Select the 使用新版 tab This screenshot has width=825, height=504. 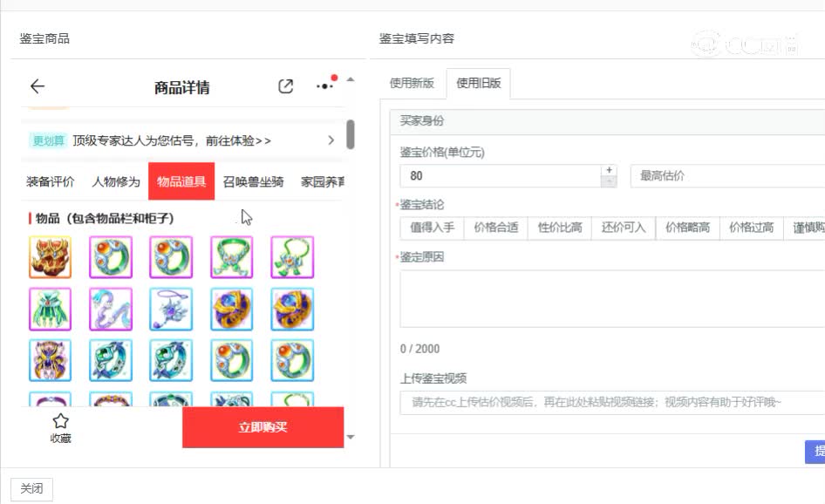(412, 83)
